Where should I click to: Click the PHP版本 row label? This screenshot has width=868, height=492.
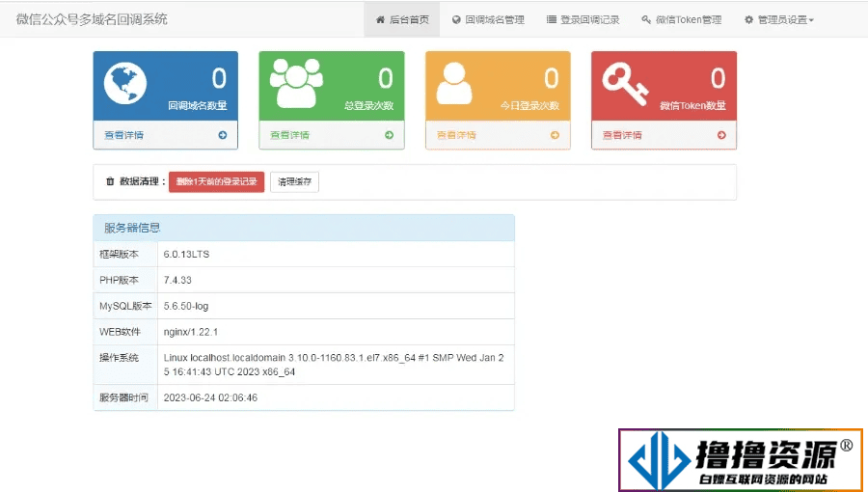tap(119, 280)
